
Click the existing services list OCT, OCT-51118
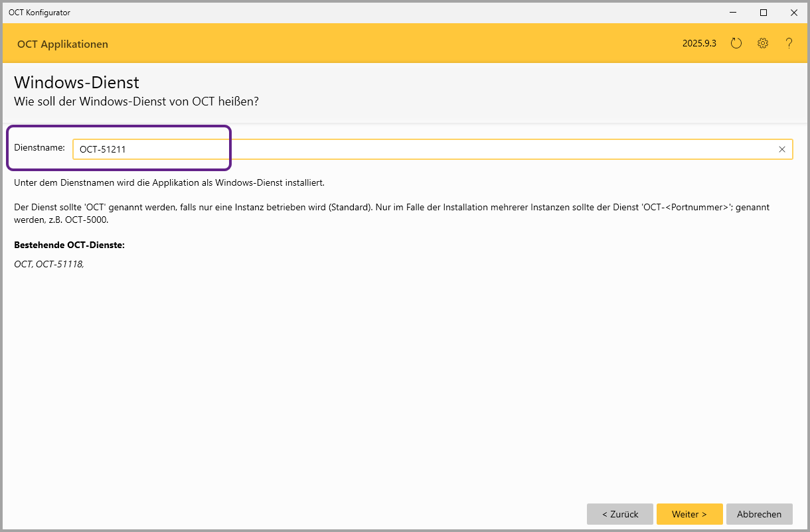click(49, 265)
